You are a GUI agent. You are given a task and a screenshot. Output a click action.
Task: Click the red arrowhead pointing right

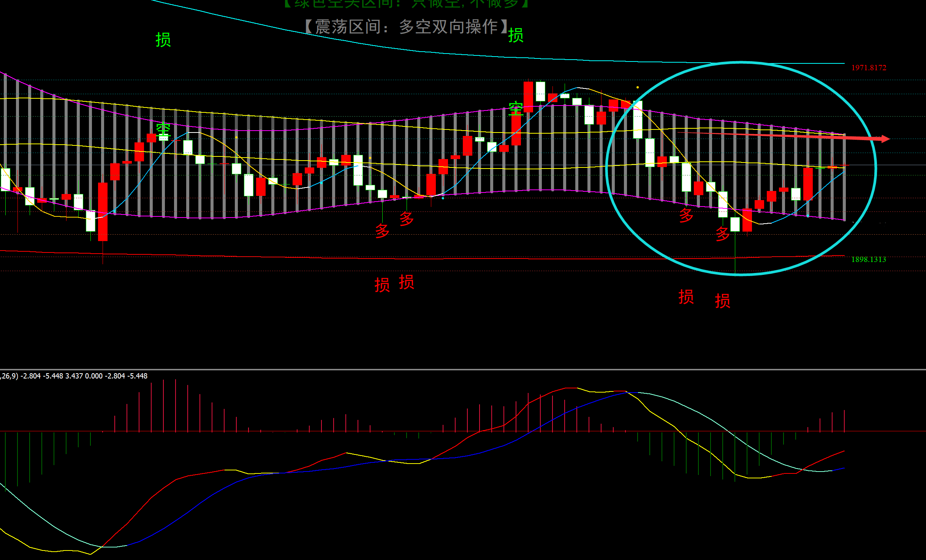click(885, 139)
